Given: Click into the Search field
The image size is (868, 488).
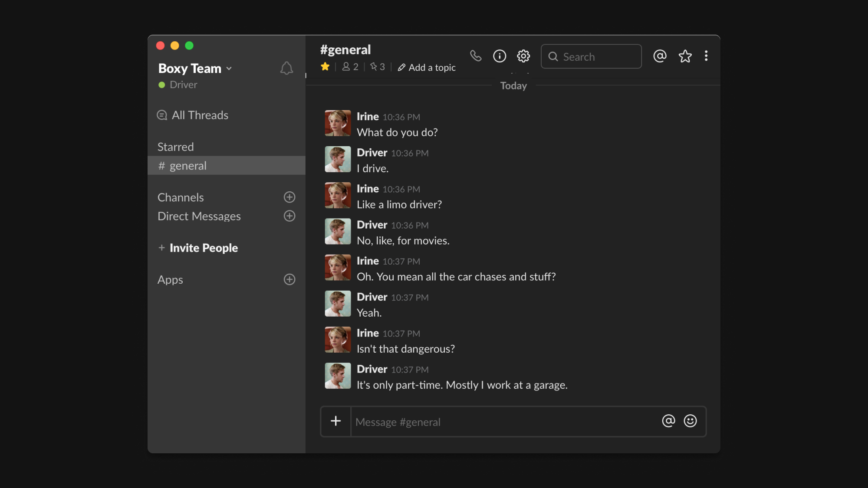Looking at the screenshot, I should (591, 56).
